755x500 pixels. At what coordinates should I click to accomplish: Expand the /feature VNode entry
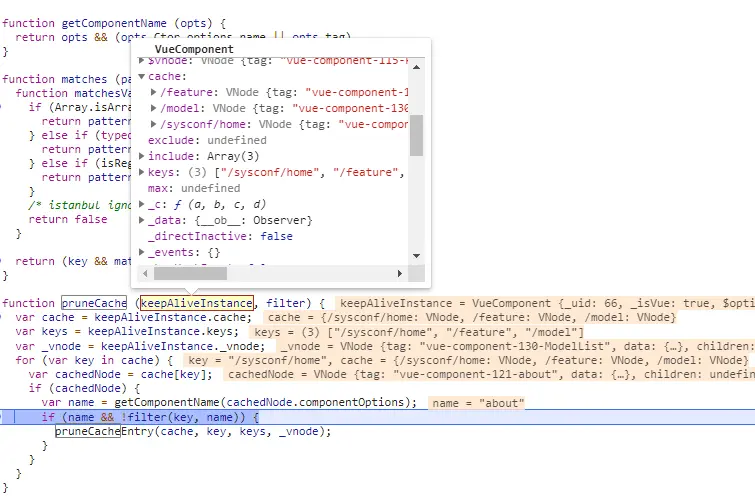pyautogui.click(x=154, y=92)
